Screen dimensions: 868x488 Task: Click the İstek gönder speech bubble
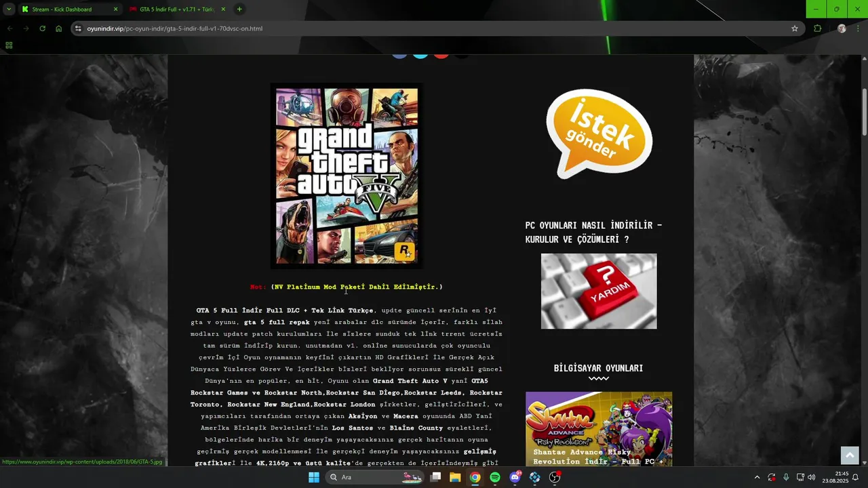(599, 134)
